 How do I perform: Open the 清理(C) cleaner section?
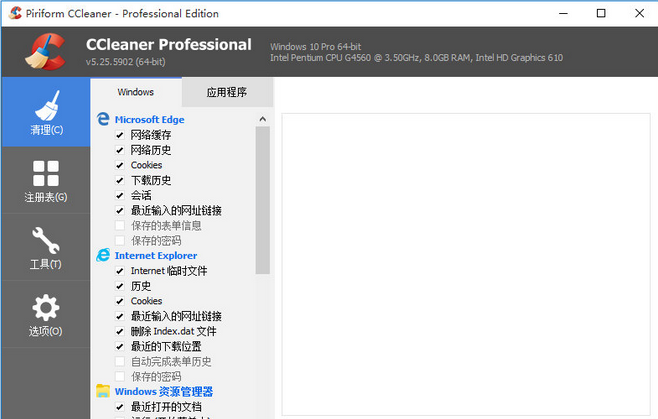(46, 112)
